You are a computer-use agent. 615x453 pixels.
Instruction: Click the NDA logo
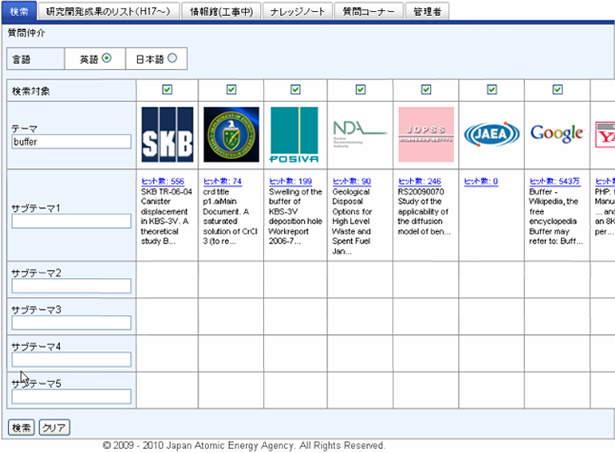point(360,134)
